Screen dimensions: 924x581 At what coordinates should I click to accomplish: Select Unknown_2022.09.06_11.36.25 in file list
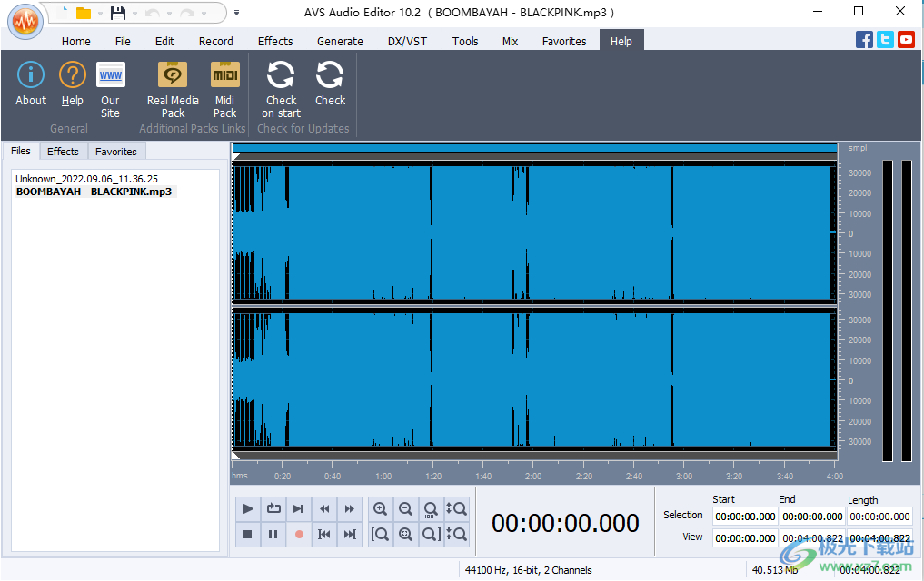[x=86, y=178]
